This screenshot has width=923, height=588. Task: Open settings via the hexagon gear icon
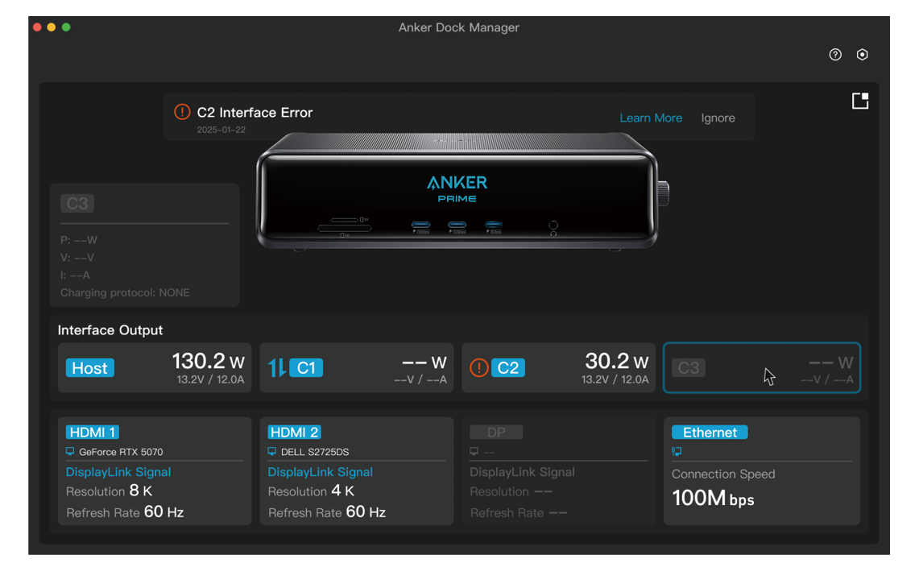point(862,55)
